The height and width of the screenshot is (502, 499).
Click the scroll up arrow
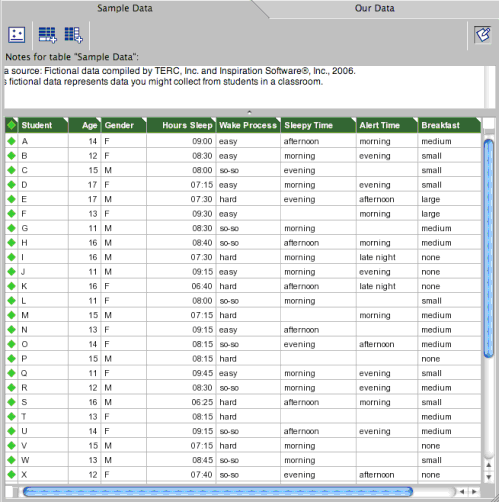point(489,465)
